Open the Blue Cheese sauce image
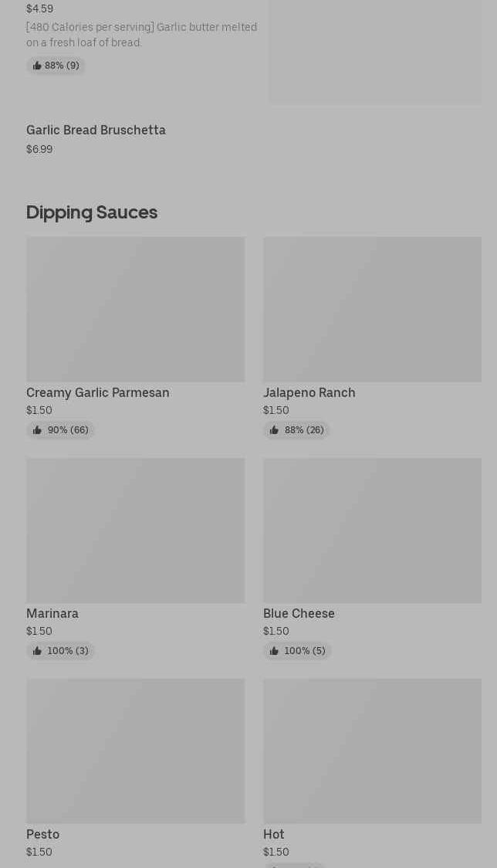Image resolution: width=497 pixels, height=868 pixels. coord(373,531)
